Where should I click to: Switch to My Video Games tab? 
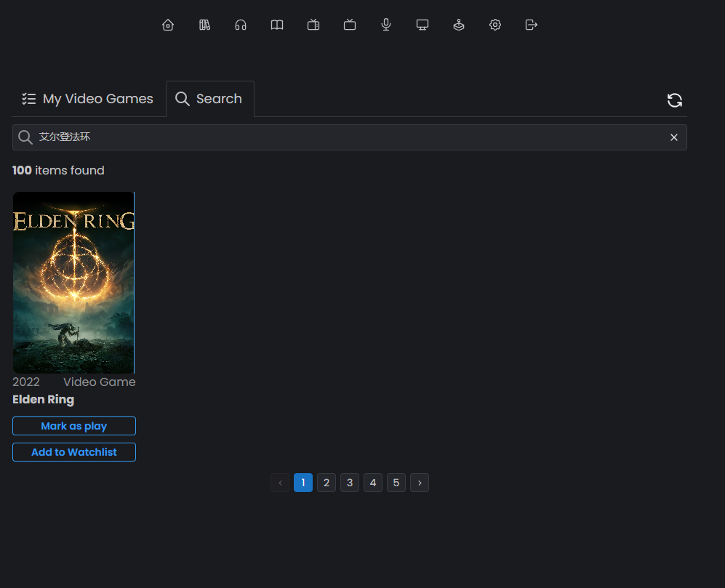[87, 99]
